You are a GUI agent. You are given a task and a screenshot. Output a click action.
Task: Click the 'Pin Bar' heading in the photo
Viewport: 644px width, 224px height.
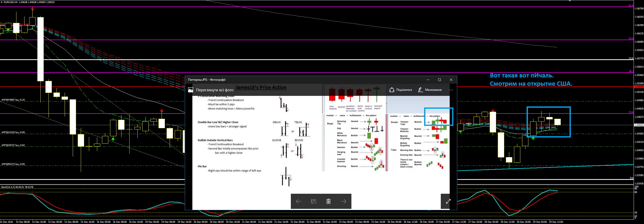pos(202,166)
